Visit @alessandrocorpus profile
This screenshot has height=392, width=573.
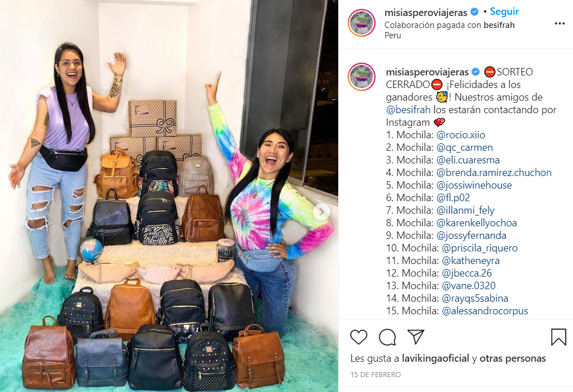point(485,311)
